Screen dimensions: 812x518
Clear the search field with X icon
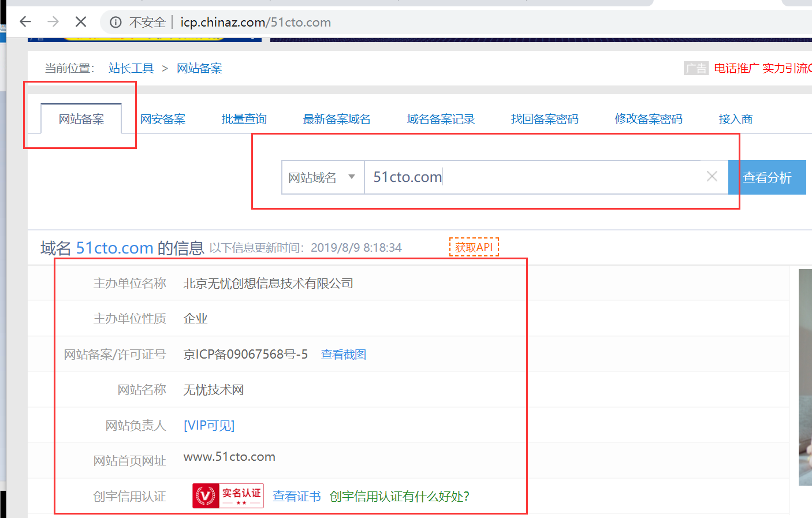[712, 177]
